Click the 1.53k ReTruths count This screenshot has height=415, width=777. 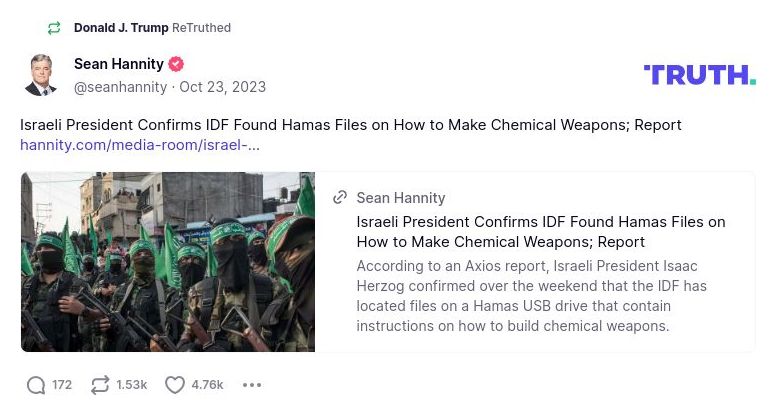(x=132, y=385)
